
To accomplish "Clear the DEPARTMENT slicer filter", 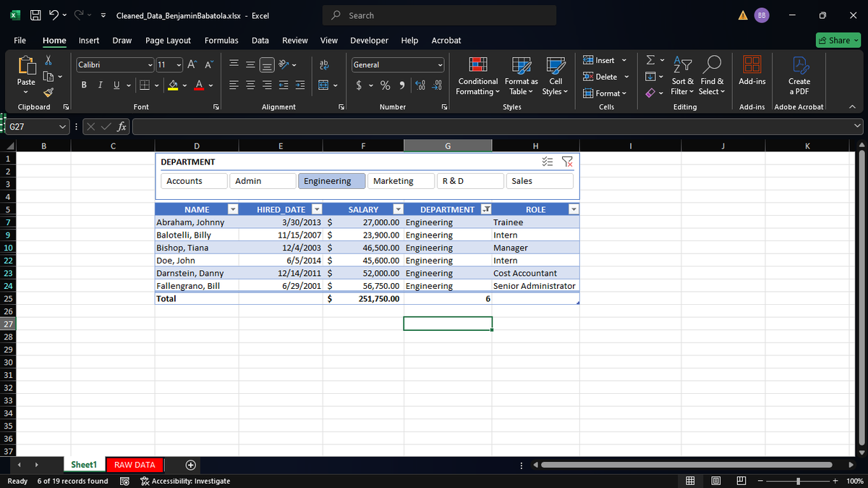I will 567,162.
